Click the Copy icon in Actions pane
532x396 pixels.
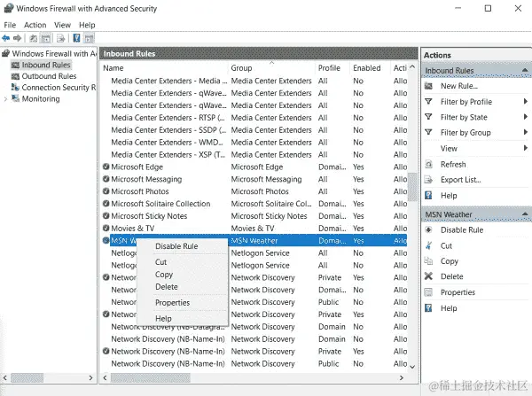click(428, 260)
